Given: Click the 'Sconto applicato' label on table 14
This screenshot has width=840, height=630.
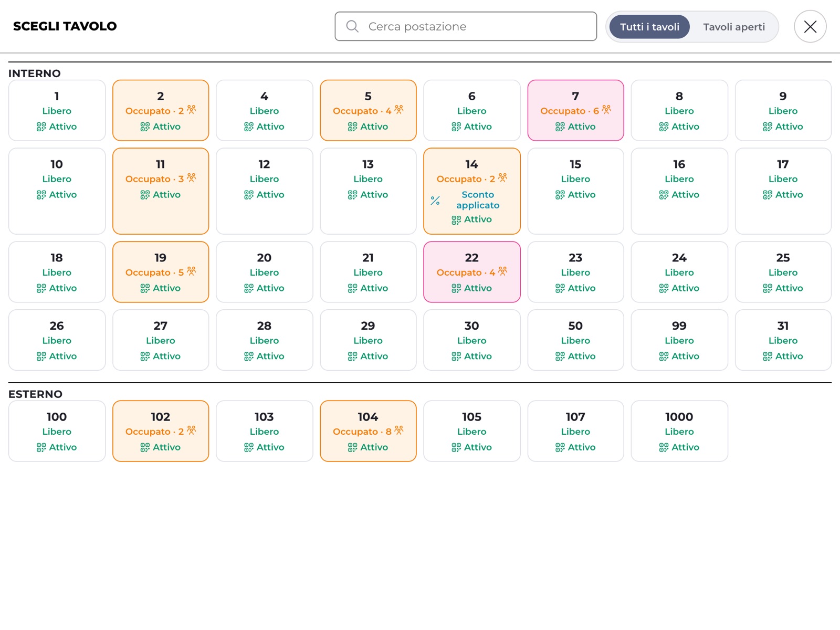Looking at the screenshot, I should pyautogui.click(x=478, y=200).
